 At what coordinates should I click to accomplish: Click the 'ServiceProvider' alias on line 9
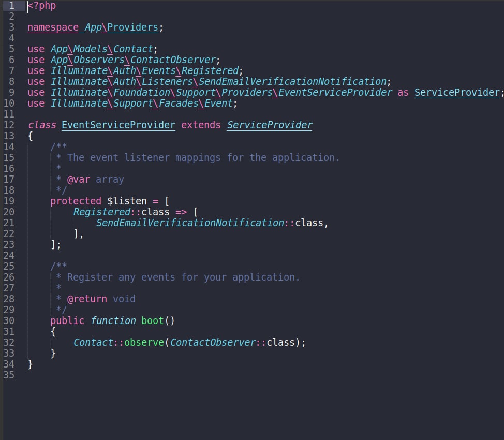tap(457, 93)
